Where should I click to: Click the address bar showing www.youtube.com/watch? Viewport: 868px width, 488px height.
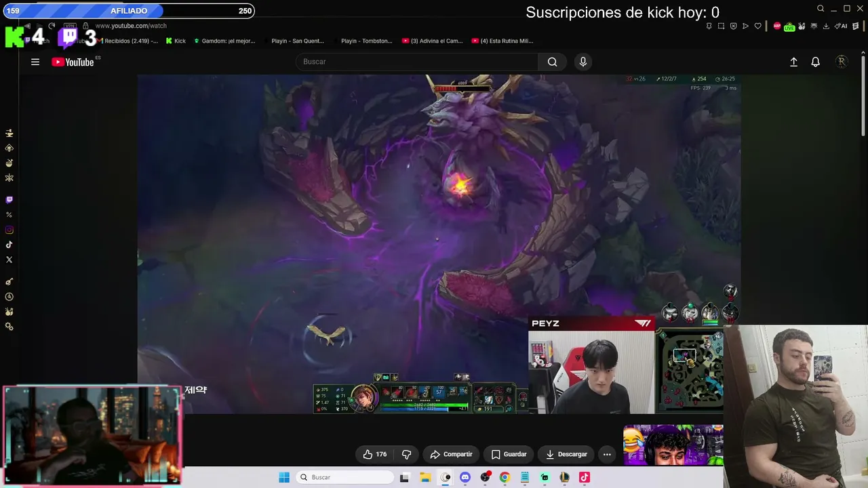click(x=131, y=26)
